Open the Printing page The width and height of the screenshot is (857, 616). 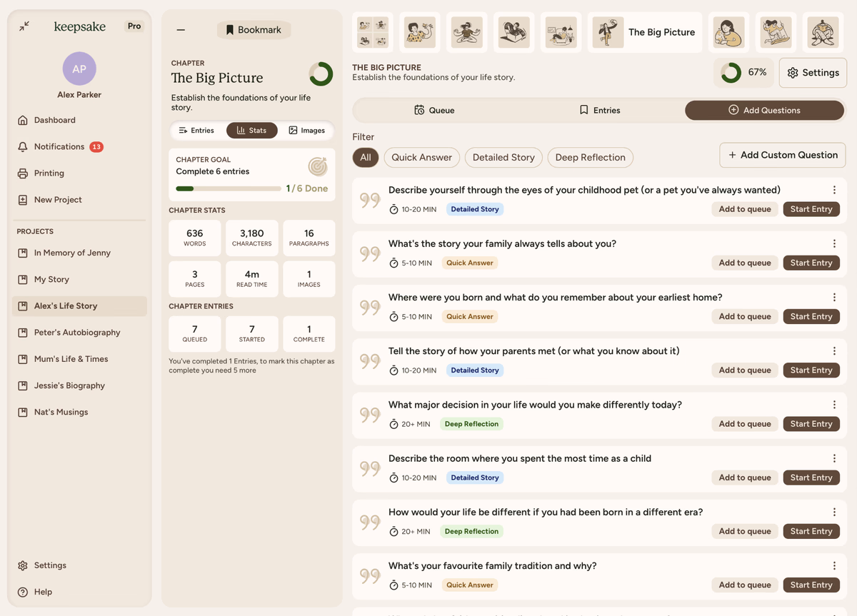pyautogui.click(x=49, y=173)
